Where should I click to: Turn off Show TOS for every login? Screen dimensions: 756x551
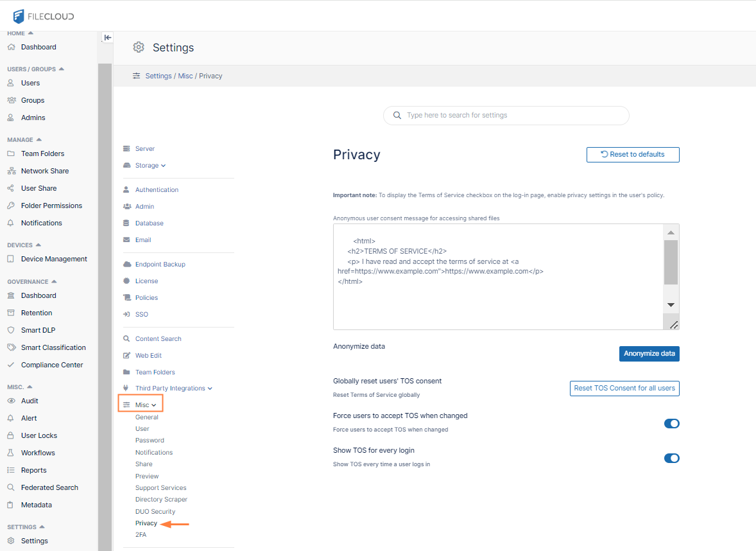coord(671,459)
